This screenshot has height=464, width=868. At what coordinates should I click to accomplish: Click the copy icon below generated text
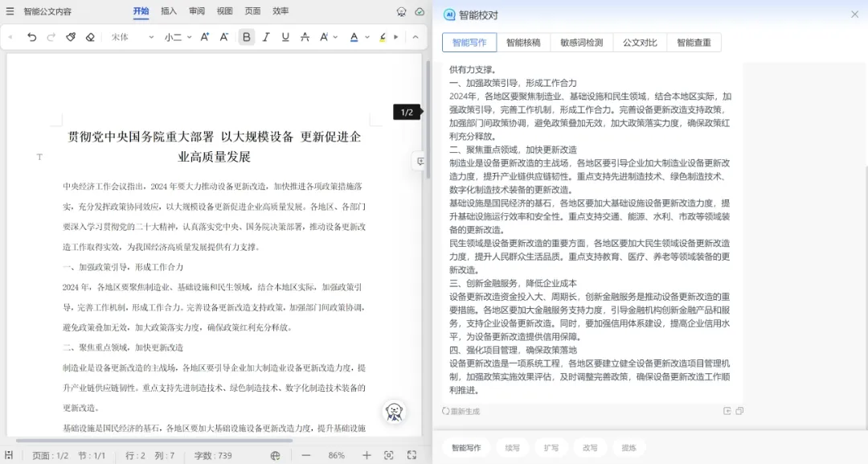click(x=739, y=411)
